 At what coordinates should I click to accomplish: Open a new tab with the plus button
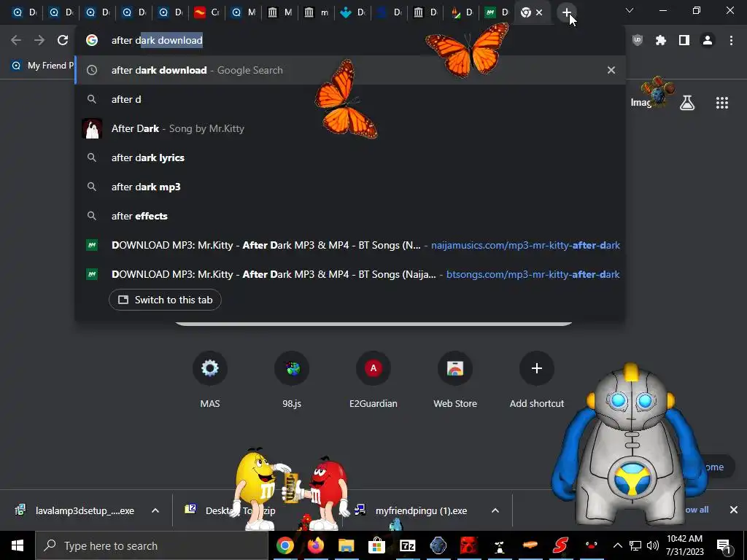566,13
